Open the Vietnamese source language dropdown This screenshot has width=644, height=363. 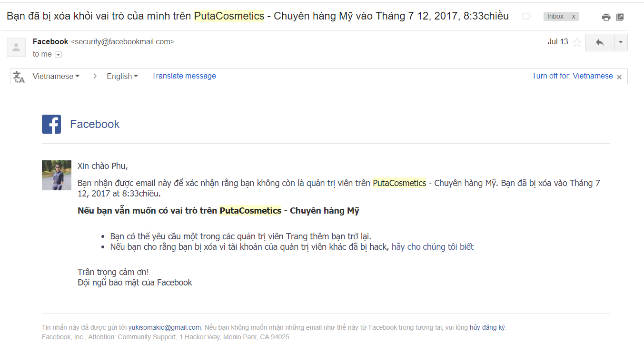click(x=56, y=76)
